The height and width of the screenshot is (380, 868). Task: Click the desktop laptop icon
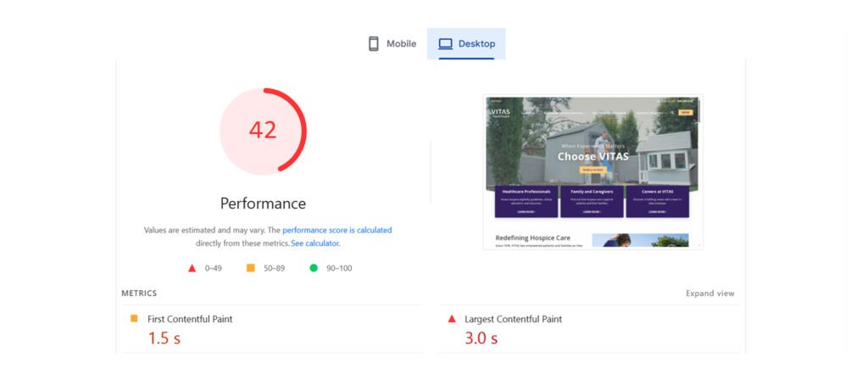point(445,43)
